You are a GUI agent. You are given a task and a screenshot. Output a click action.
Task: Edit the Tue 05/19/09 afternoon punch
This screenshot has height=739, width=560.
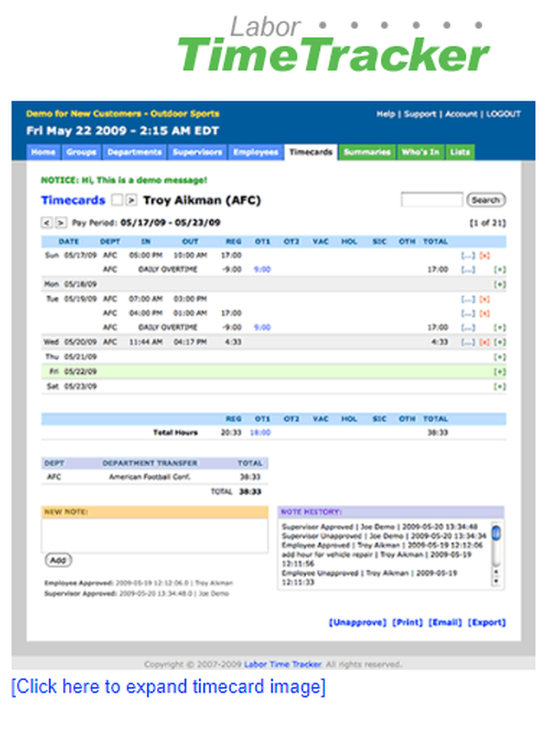[468, 313]
